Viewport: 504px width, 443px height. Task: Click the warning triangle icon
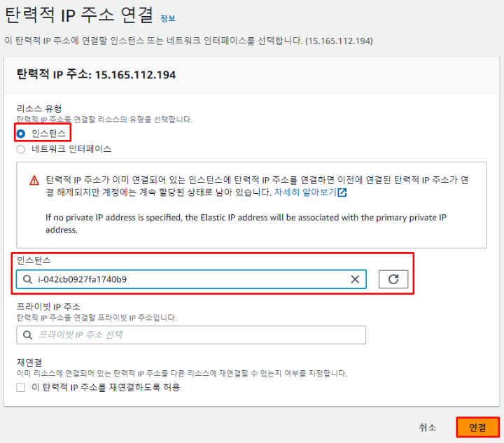tap(34, 181)
